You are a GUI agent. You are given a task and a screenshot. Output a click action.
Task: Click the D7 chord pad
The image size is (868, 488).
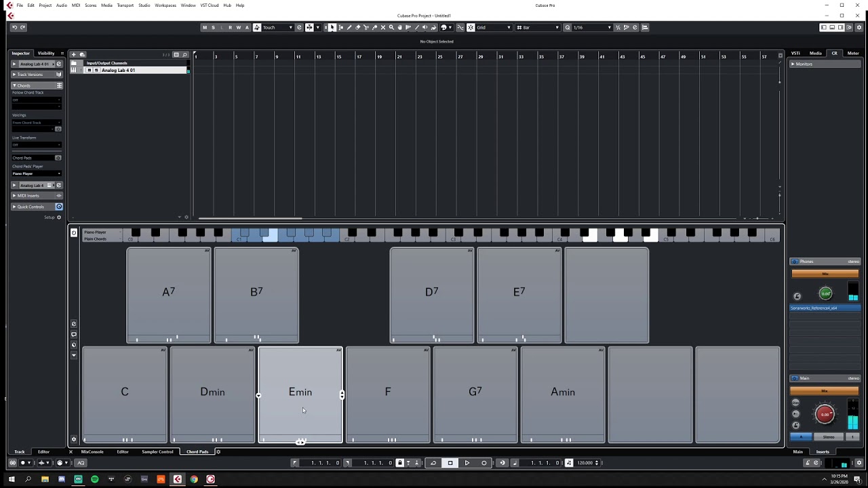(432, 295)
